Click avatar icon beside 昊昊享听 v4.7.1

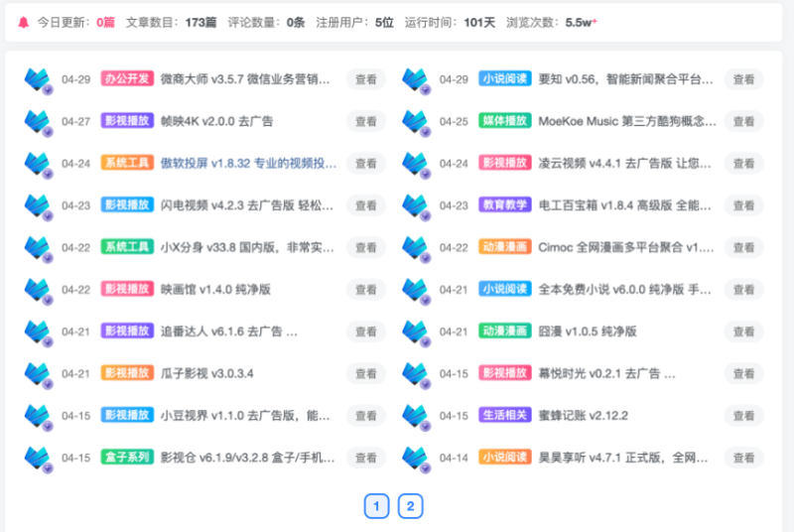[416, 459]
